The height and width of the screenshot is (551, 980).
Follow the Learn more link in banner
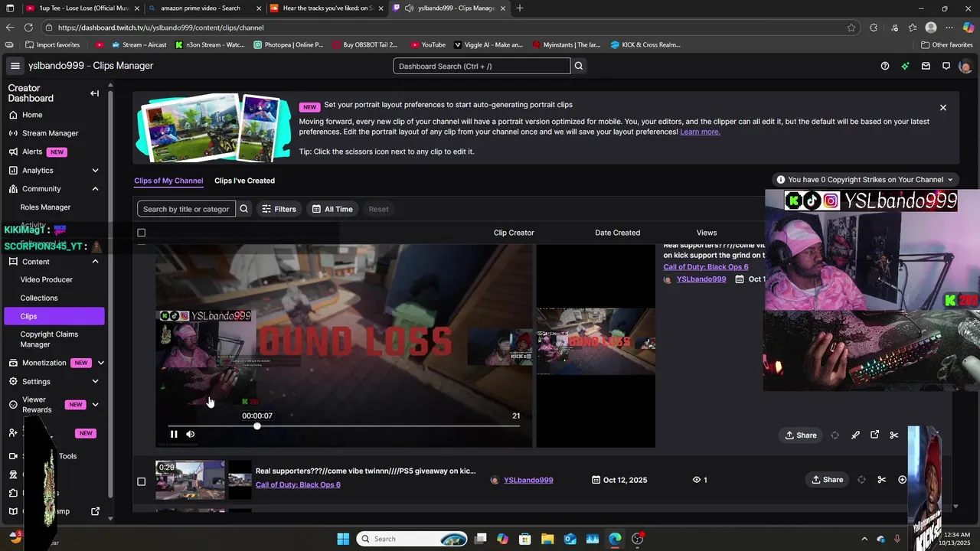click(700, 132)
